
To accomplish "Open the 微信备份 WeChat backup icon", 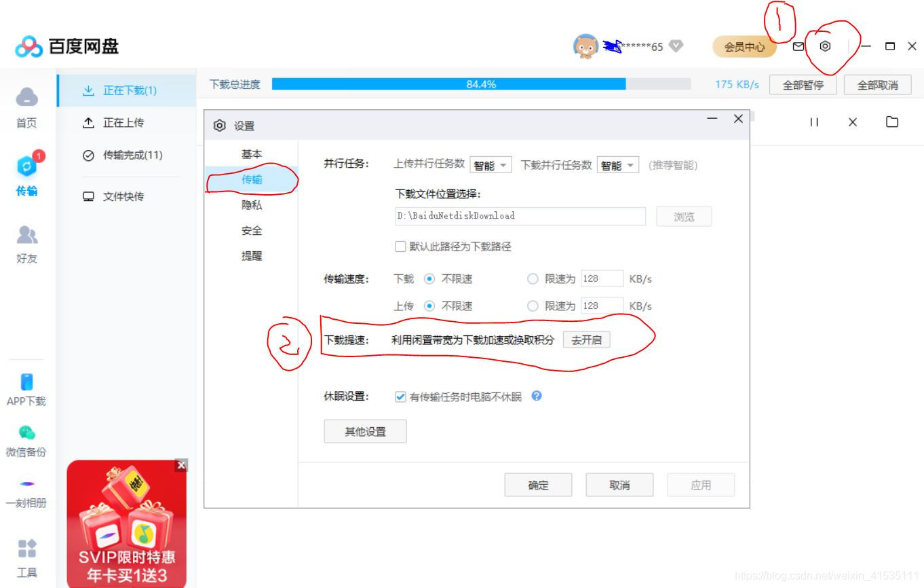I will tap(26, 441).
